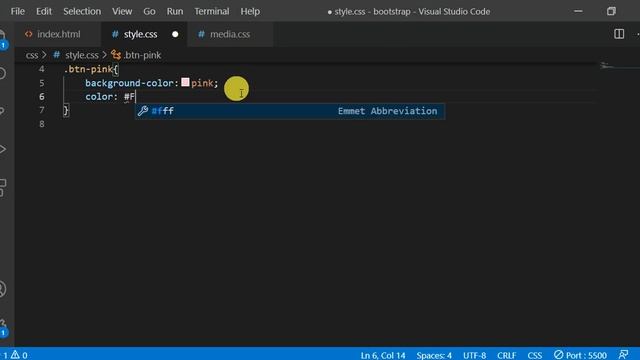Open the Selection menu

[x=82, y=11]
